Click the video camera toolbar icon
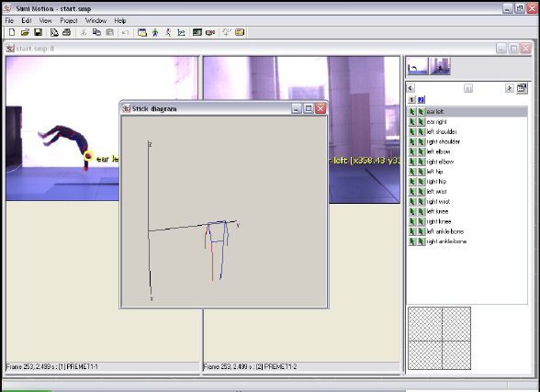The image size is (540, 392). point(210,32)
